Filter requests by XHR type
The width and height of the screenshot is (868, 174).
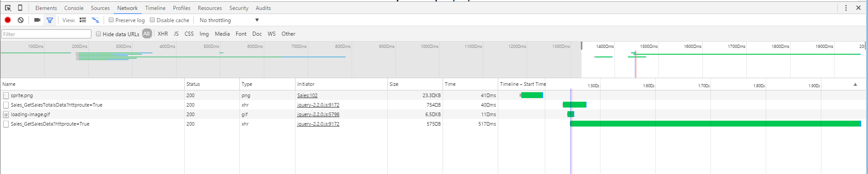(x=162, y=34)
